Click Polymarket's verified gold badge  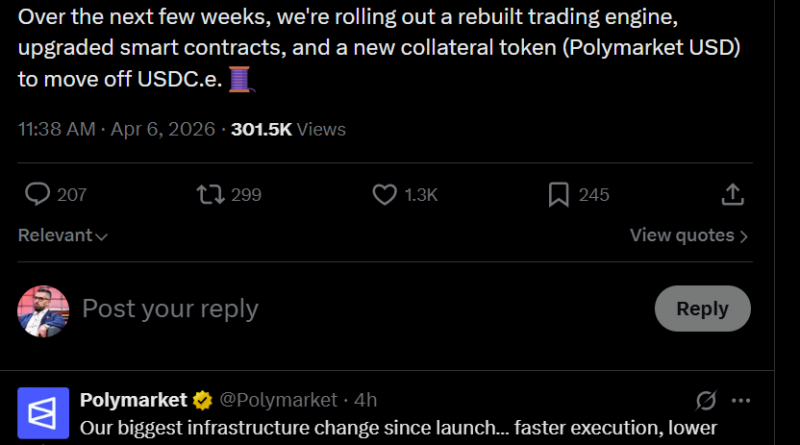point(203,400)
